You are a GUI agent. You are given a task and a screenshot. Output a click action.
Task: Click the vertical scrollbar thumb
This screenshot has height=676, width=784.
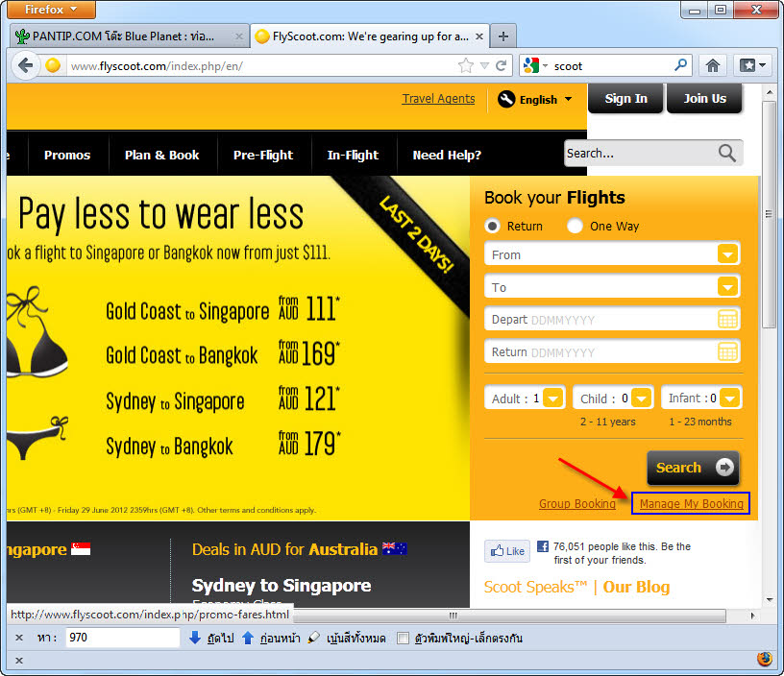click(769, 215)
